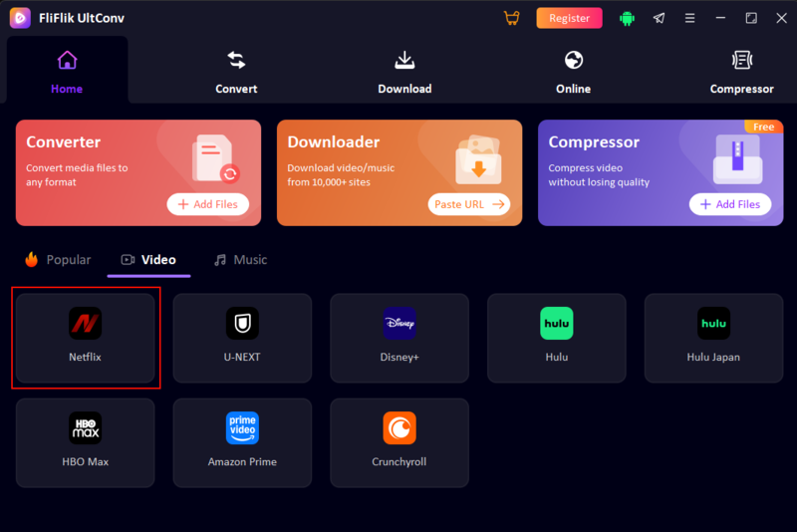797x532 pixels.
Task: Open the Crunchyroll tile
Action: (399, 442)
